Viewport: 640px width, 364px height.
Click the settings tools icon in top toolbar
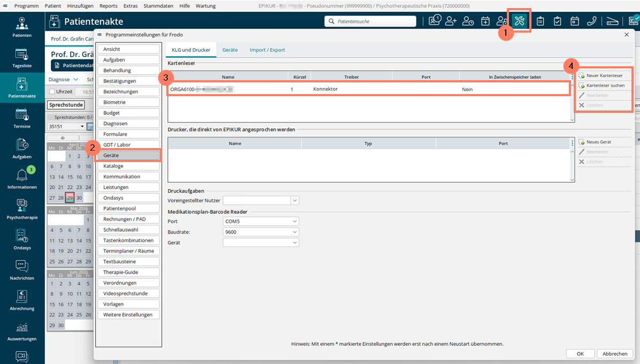519,21
